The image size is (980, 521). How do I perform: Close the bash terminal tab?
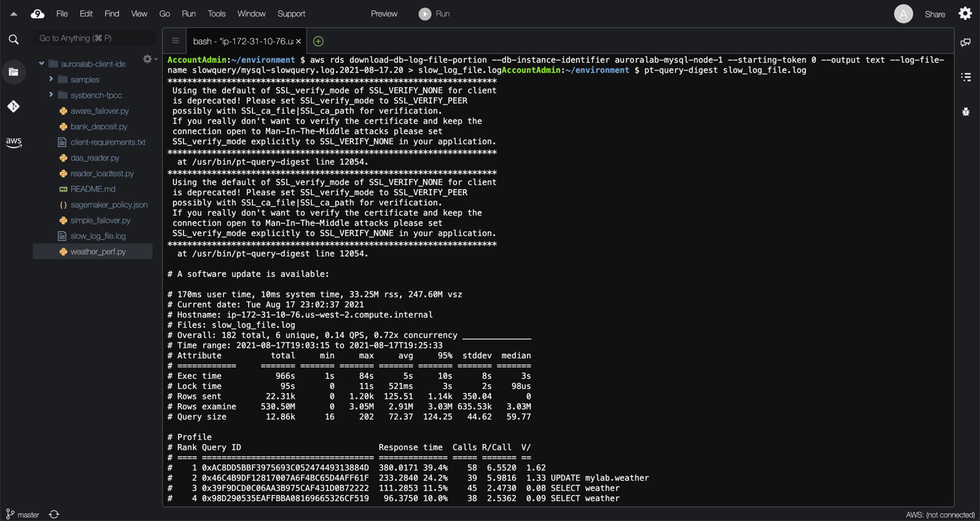298,41
